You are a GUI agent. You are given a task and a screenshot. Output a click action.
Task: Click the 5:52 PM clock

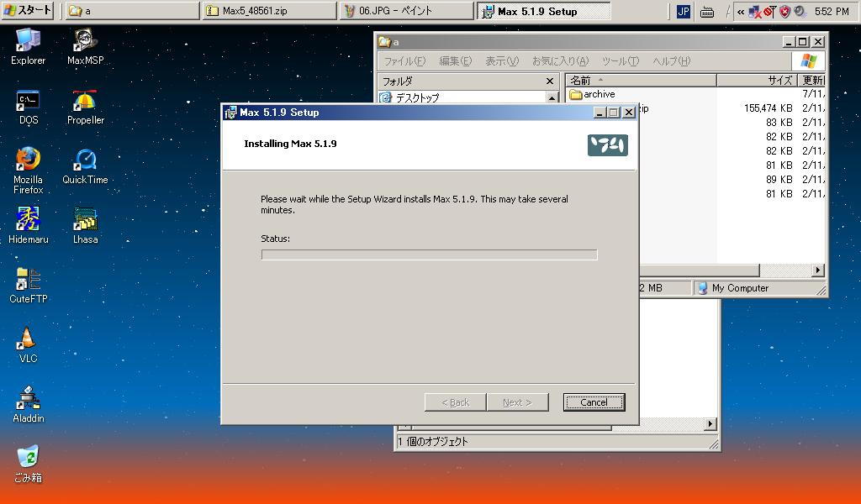coord(832,11)
